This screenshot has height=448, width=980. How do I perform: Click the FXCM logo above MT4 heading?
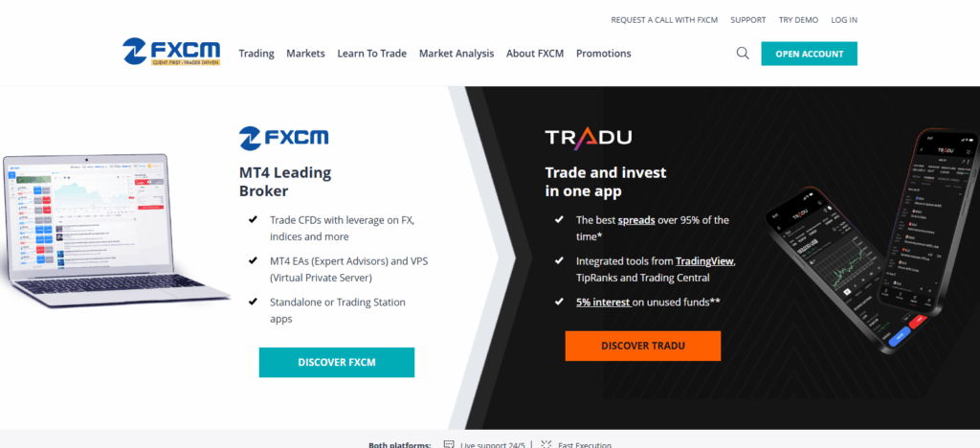[x=283, y=137]
